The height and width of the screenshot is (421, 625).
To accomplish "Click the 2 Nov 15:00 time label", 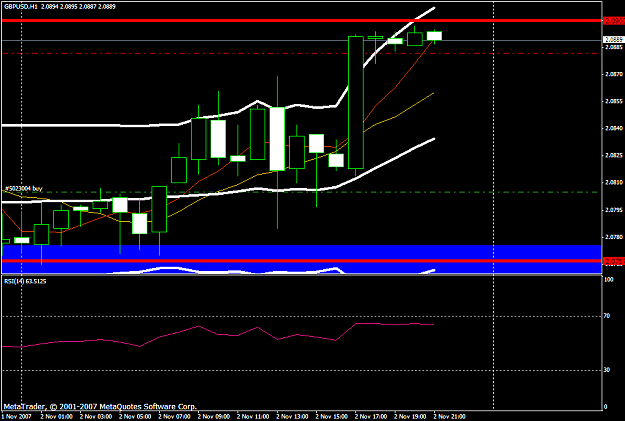I will (x=332, y=417).
